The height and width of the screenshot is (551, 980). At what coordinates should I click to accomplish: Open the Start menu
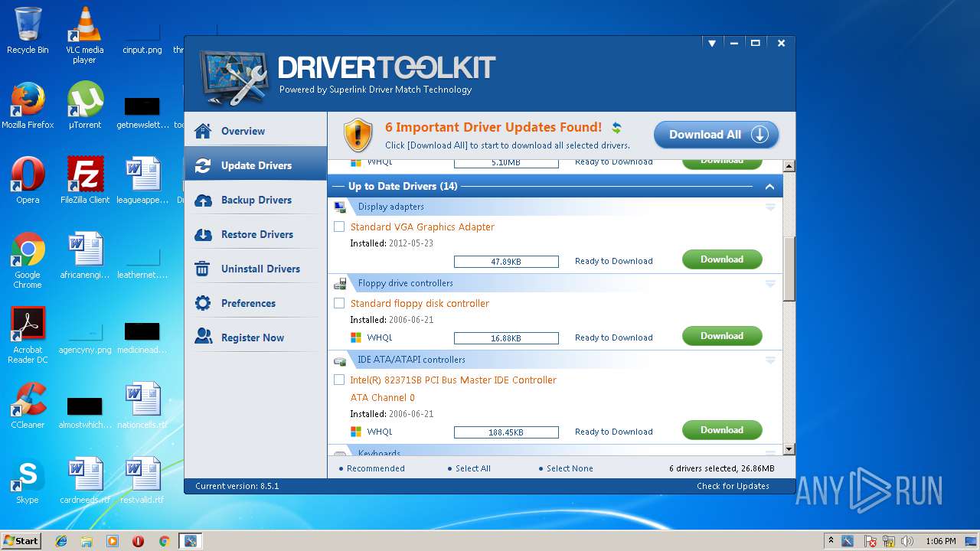coord(21,541)
